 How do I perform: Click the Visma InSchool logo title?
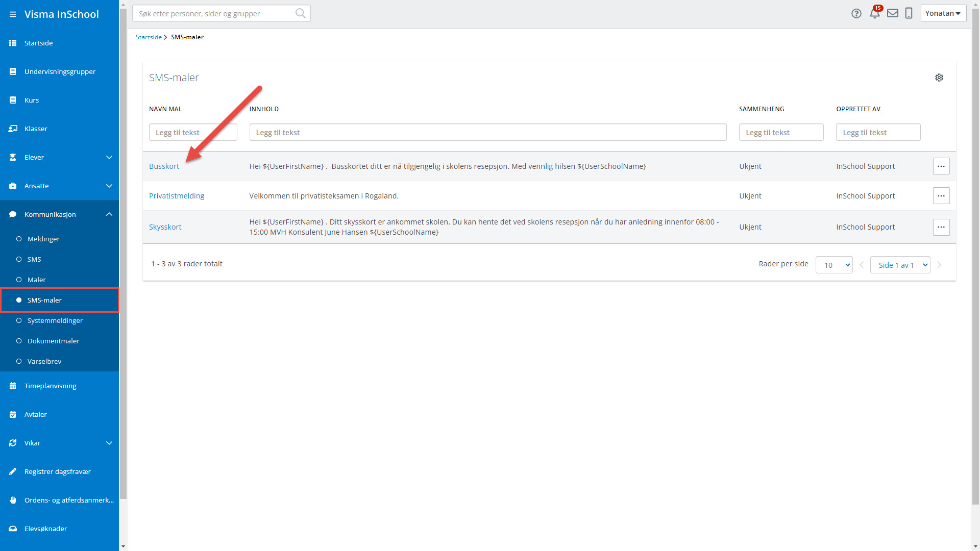pos(62,14)
